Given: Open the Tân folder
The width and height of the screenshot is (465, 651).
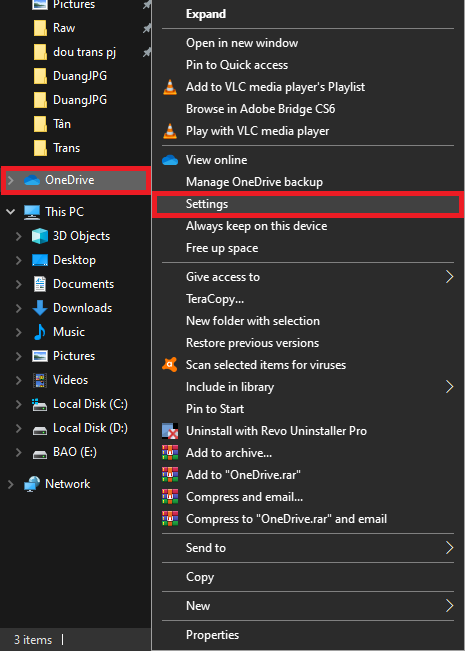Looking at the screenshot, I should point(62,124).
